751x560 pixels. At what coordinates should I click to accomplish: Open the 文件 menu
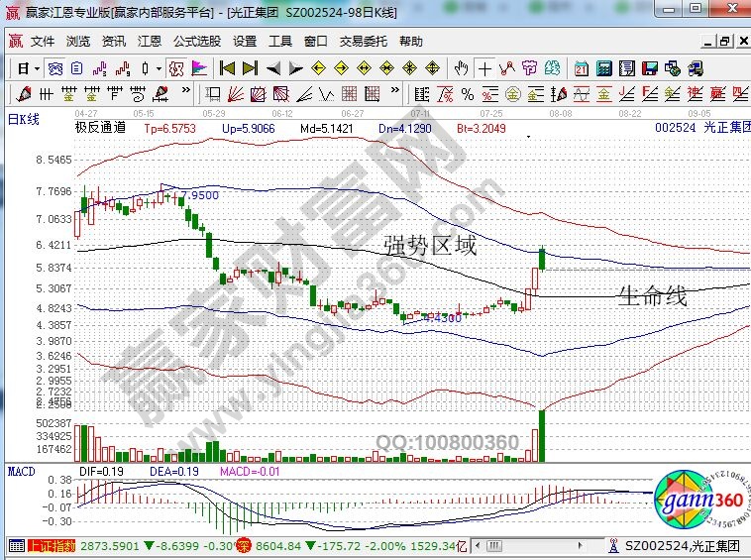(43, 42)
